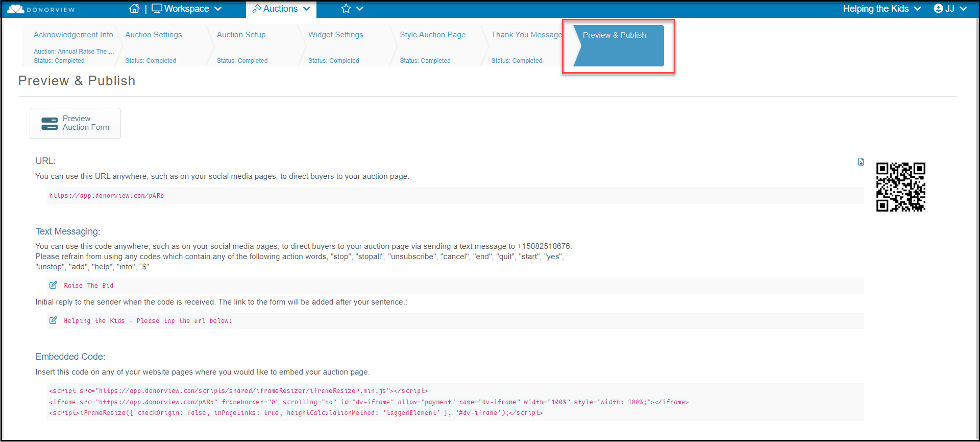This screenshot has width=980, height=442.
Task: Click the JJ user avatar icon
Action: pyautogui.click(x=938, y=9)
